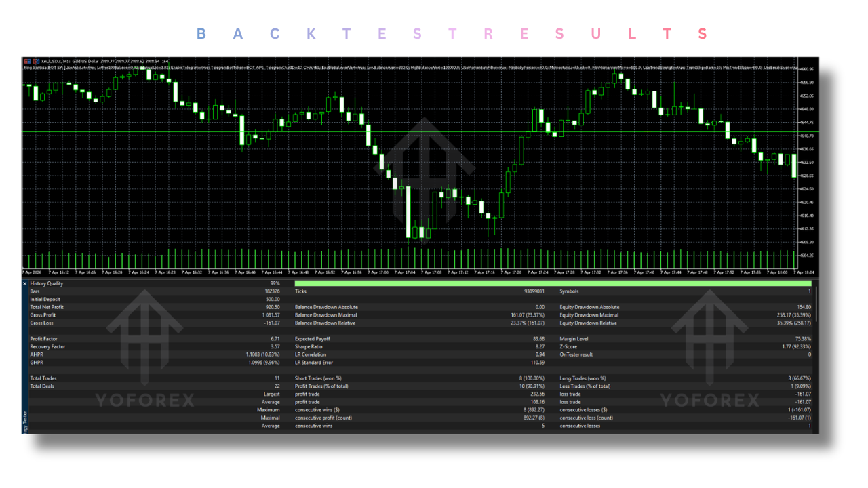This screenshot has width=868, height=488.
Task: Click the total deals value '22'
Action: (277, 386)
